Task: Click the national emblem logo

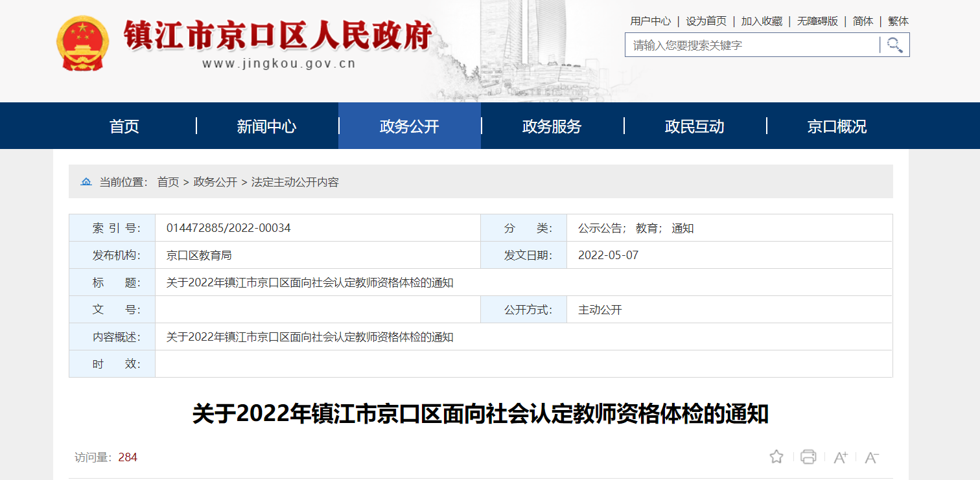Action: 82,43
